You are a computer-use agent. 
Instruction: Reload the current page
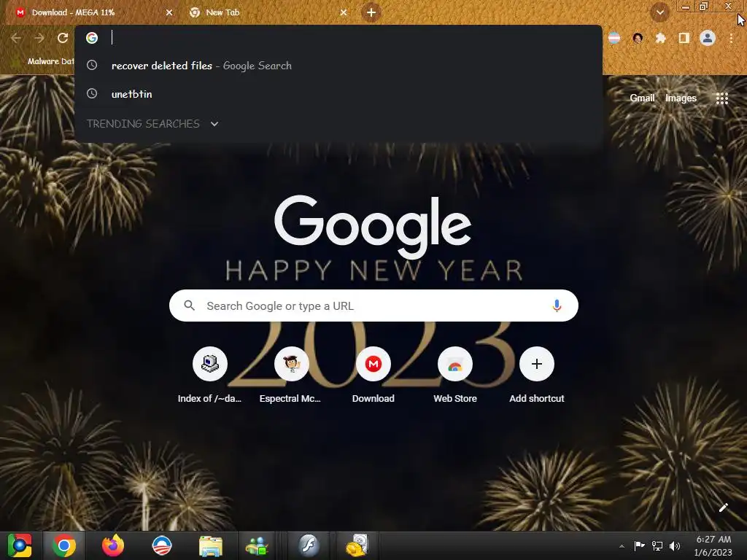63,38
